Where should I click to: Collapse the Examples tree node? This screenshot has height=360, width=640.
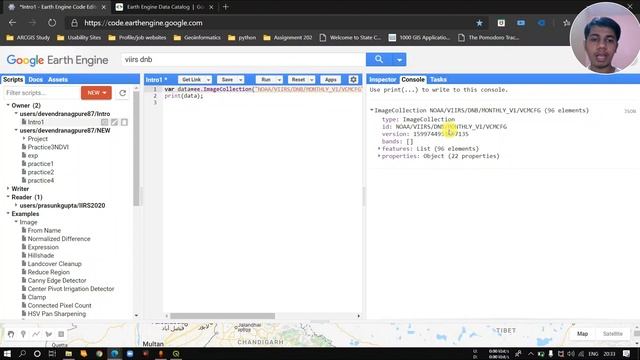[8, 214]
